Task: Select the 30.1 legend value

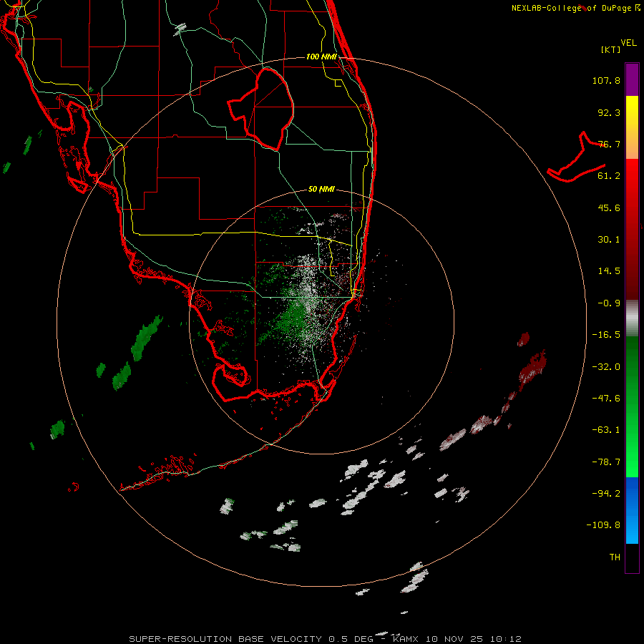Action: 609,240
